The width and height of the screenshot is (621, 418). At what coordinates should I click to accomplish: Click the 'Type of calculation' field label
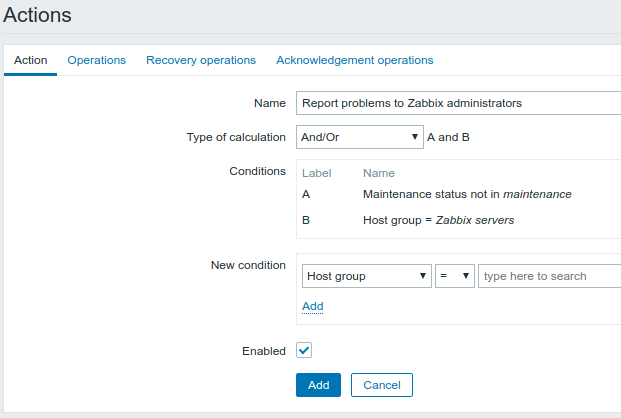point(236,137)
